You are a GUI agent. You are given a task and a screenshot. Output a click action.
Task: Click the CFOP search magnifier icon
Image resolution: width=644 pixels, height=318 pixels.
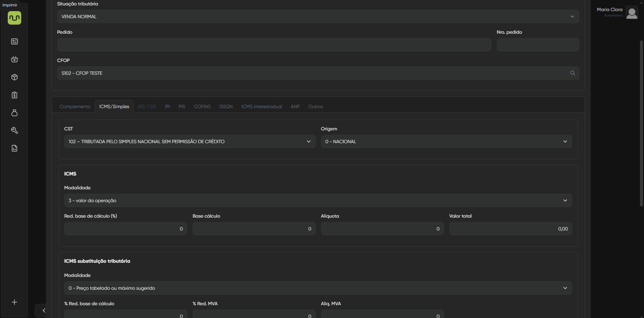pos(572,73)
